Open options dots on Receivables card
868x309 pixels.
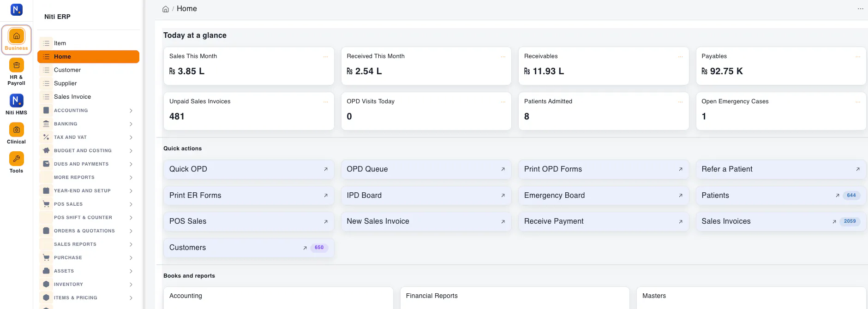tap(680, 56)
